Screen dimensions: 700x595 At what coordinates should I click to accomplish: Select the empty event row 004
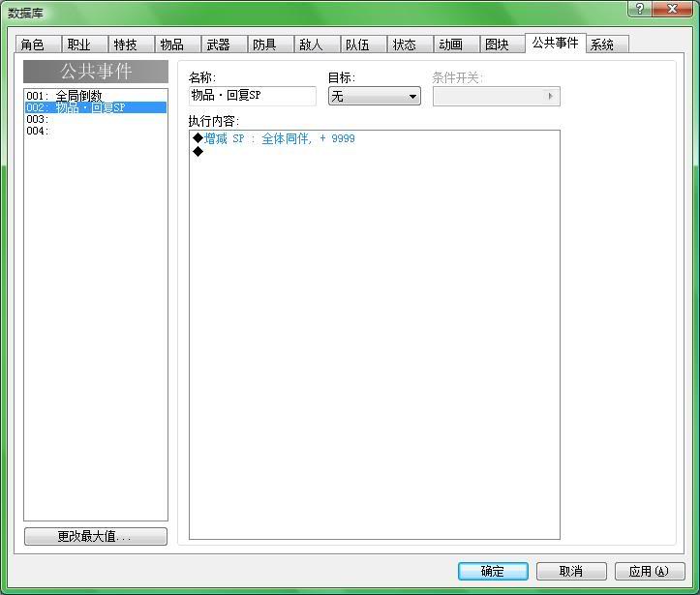click(x=96, y=131)
